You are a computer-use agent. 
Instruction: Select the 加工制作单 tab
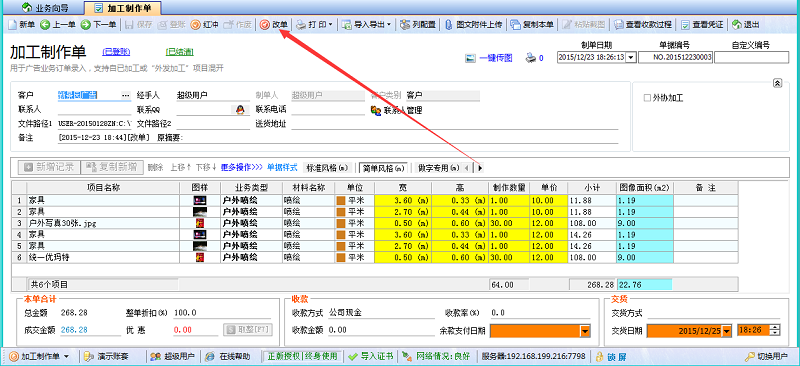[x=122, y=8]
